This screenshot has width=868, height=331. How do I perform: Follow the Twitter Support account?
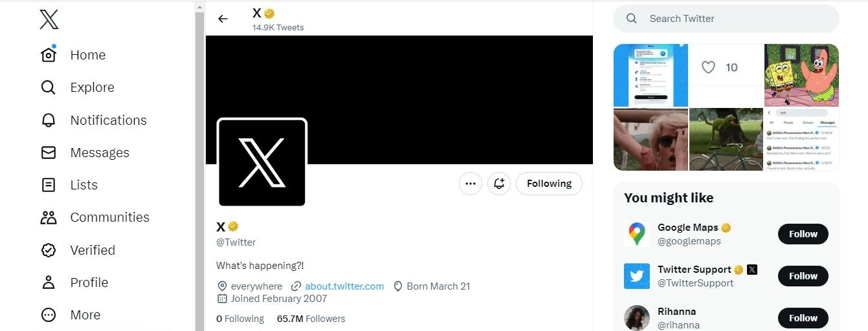point(803,276)
